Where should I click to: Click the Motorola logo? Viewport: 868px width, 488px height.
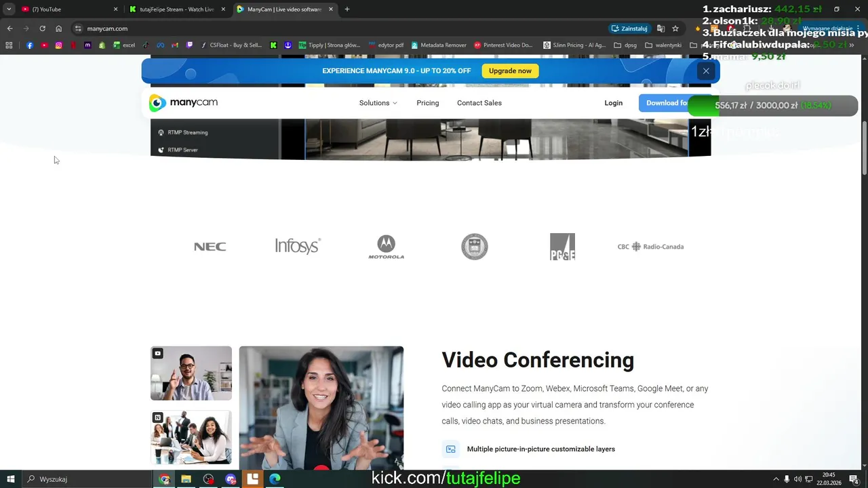387,247
